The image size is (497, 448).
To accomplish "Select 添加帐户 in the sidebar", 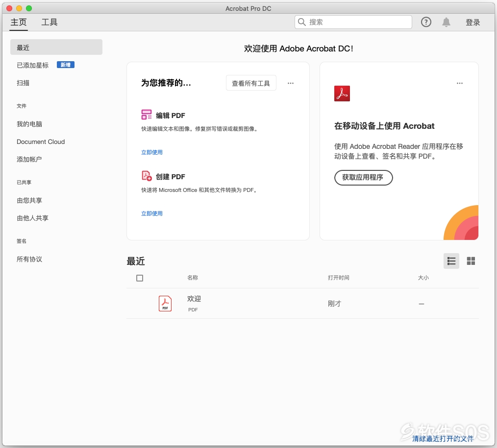I will pyautogui.click(x=29, y=159).
